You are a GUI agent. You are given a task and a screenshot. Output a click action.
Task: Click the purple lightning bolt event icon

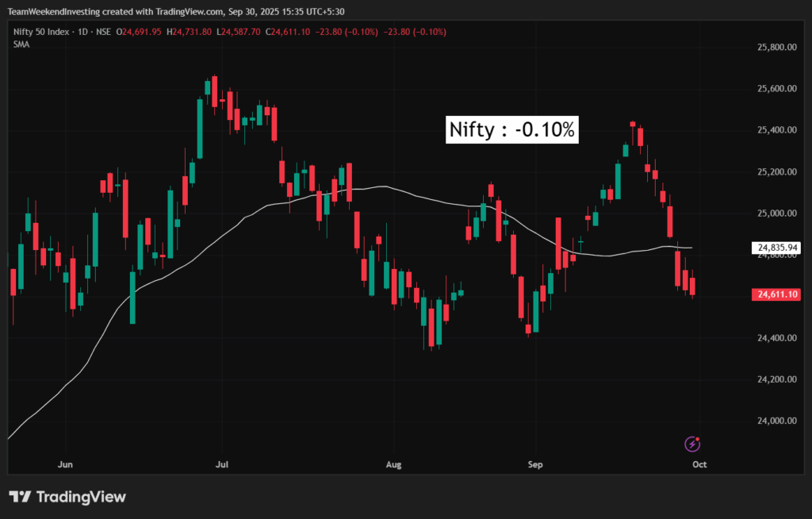click(x=692, y=444)
